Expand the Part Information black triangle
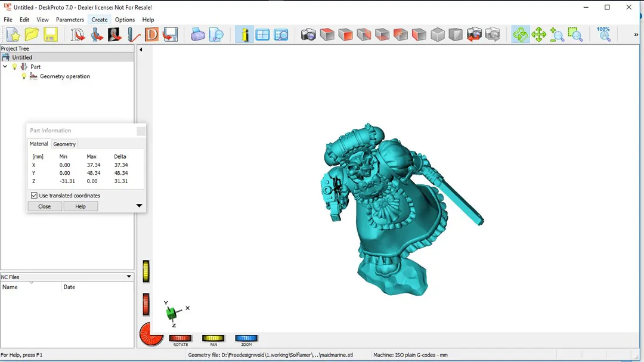This screenshot has width=644, height=362. tap(139, 206)
